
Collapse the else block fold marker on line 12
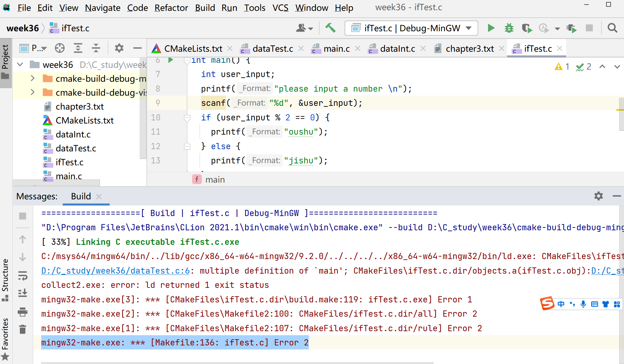pos(187,146)
